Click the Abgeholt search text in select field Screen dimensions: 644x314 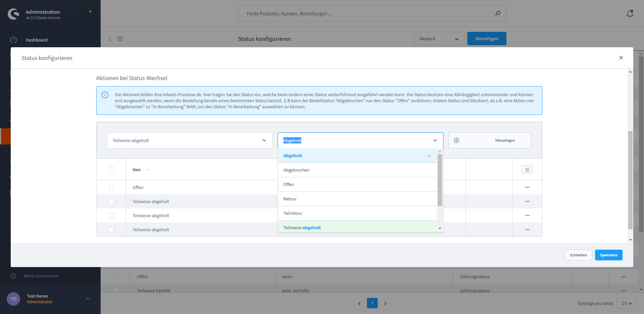click(x=292, y=140)
